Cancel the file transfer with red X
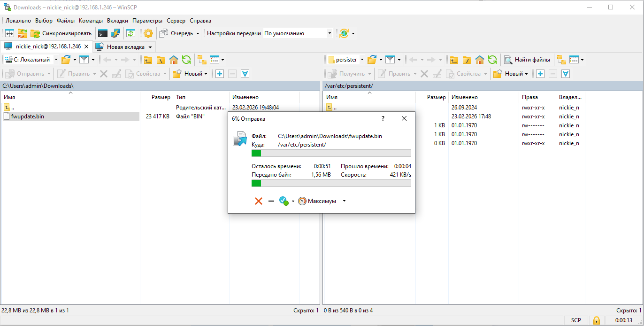The image size is (644, 326). pyautogui.click(x=258, y=201)
